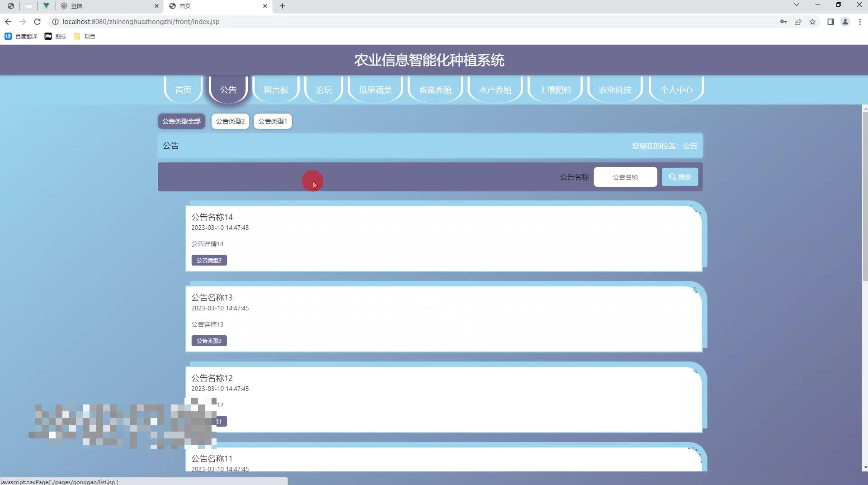Viewport: 868px width, 485px height.
Task: Reload the page with refresh icon
Action: point(37,22)
